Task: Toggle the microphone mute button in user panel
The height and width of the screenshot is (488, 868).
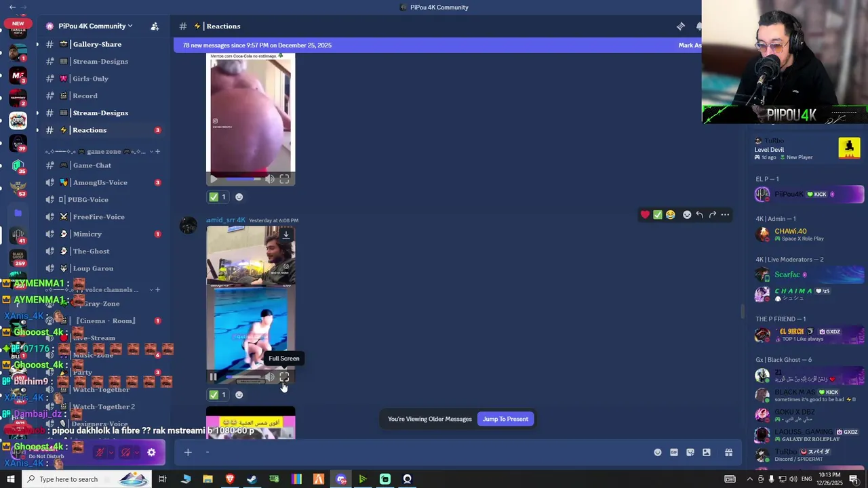Action: (100, 453)
